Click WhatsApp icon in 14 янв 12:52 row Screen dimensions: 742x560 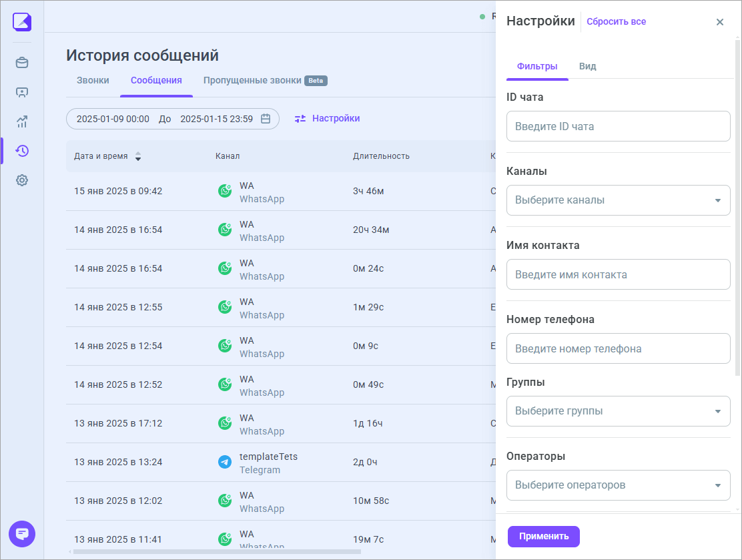225,384
